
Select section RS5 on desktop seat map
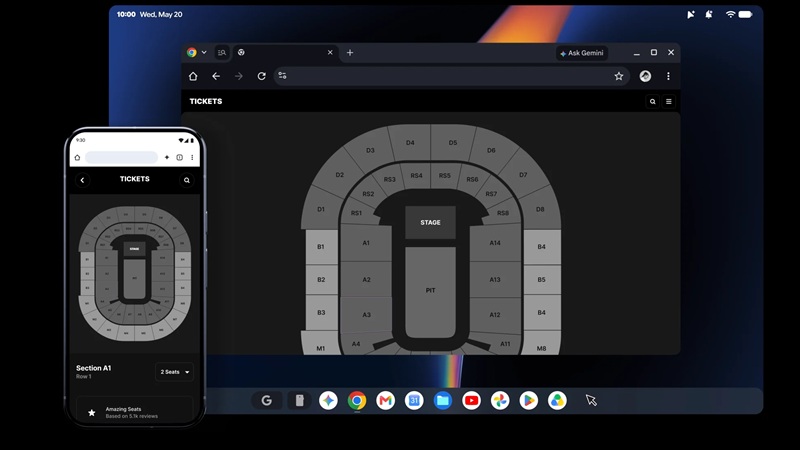[x=444, y=176]
